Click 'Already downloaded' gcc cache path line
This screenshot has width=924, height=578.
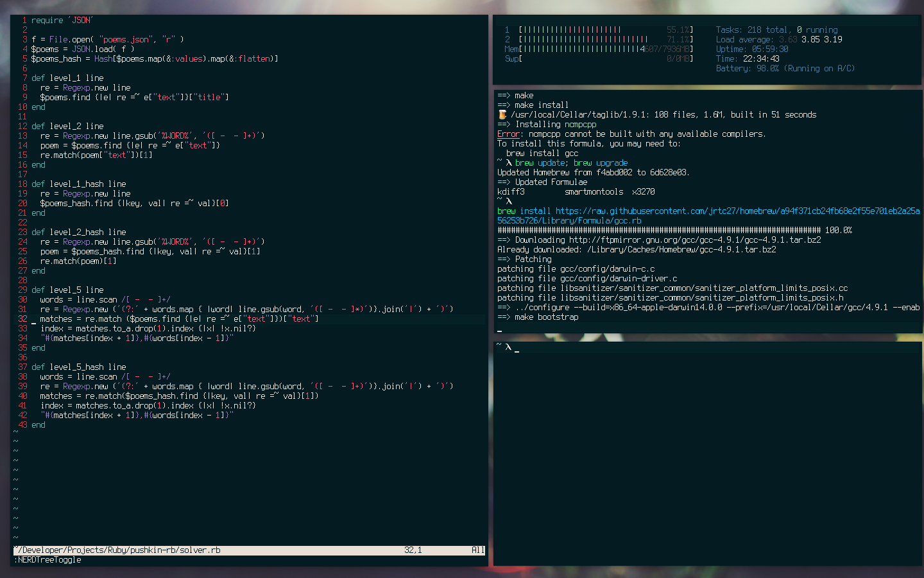[x=637, y=249]
